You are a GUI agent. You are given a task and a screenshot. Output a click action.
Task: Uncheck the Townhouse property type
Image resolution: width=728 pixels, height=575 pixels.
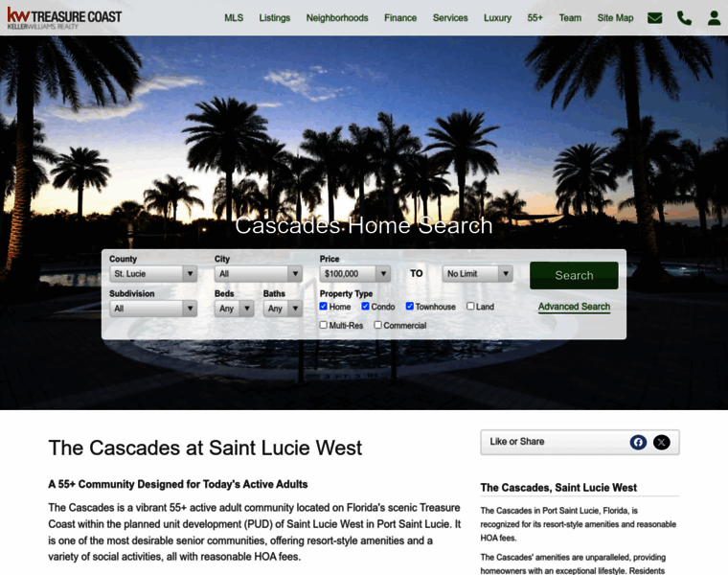[x=410, y=306]
